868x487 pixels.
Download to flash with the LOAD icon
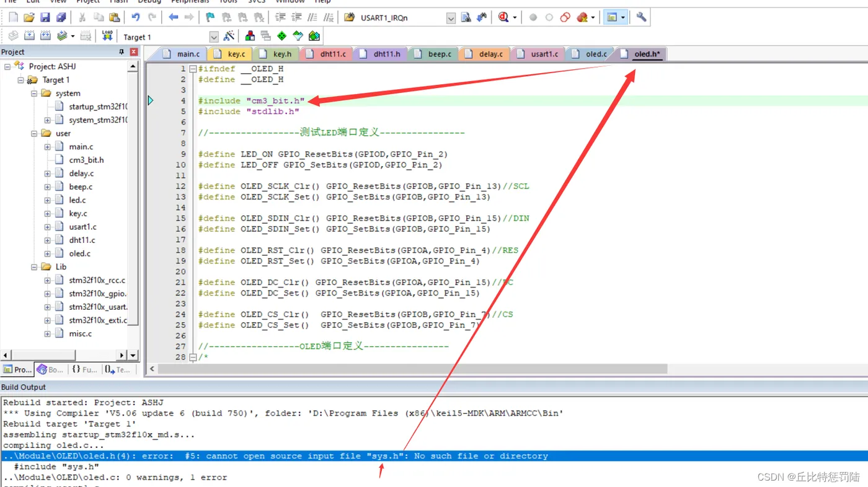pyautogui.click(x=107, y=37)
